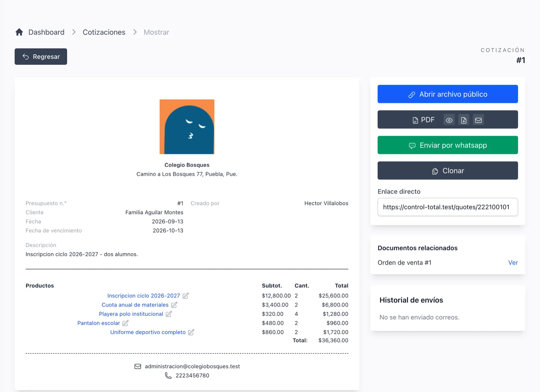Click the PDF label in the dark bar
This screenshot has height=392, width=540.
click(x=424, y=120)
